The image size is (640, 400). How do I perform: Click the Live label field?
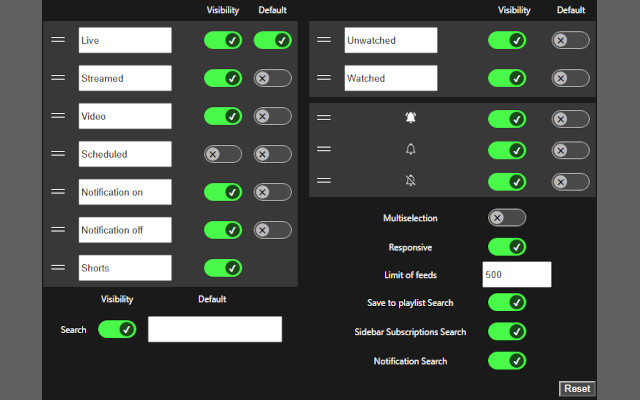pos(125,40)
